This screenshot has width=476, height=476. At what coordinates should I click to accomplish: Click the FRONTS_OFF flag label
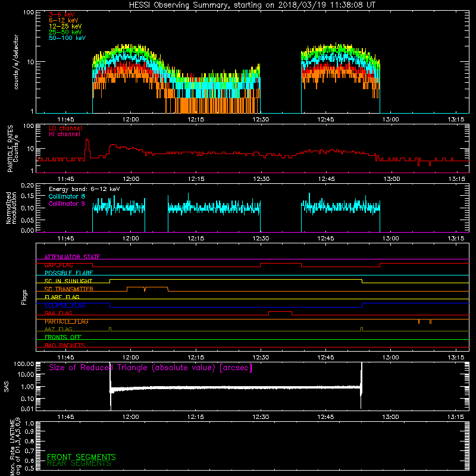[x=63, y=337]
